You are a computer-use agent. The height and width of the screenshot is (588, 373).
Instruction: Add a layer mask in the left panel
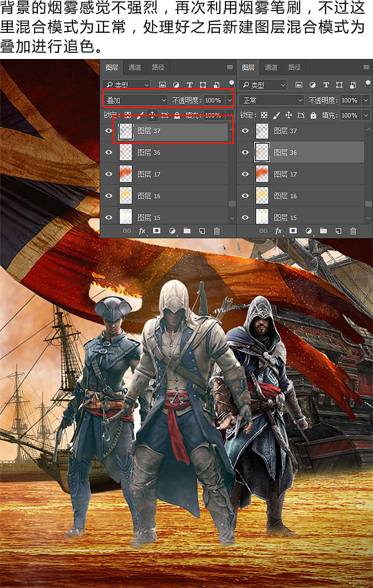click(157, 231)
